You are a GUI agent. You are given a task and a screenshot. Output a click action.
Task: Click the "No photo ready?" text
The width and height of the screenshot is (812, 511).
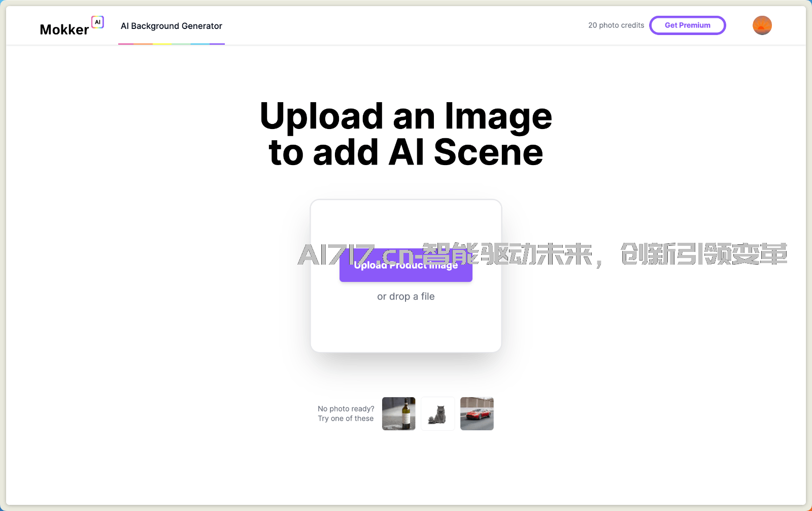click(x=346, y=409)
